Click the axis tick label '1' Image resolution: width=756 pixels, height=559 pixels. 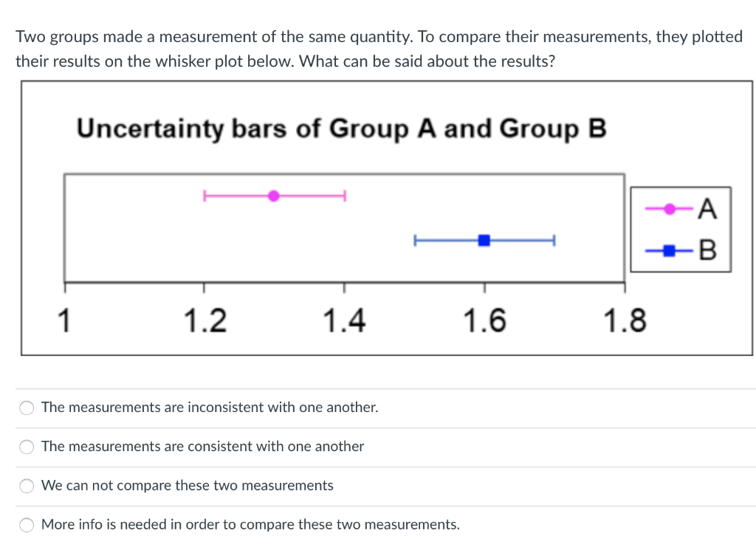[65, 318]
